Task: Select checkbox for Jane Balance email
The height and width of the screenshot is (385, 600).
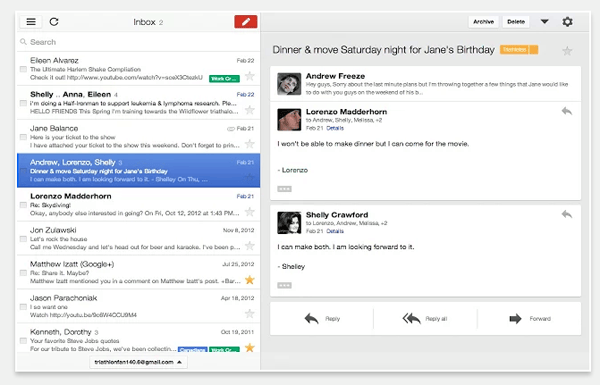Action: tap(23, 137)
